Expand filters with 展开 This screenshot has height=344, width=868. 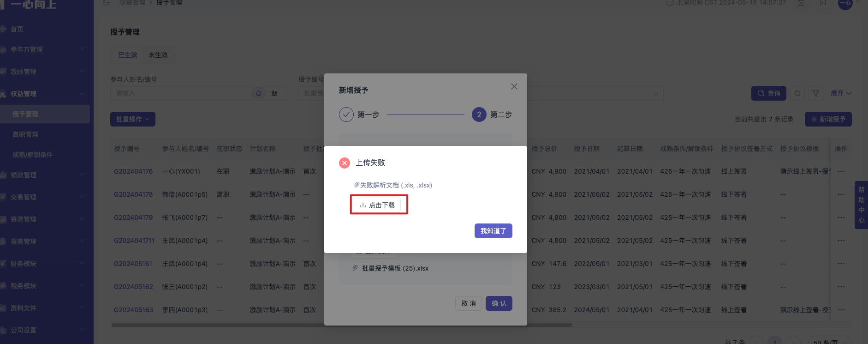pos(841,93)
